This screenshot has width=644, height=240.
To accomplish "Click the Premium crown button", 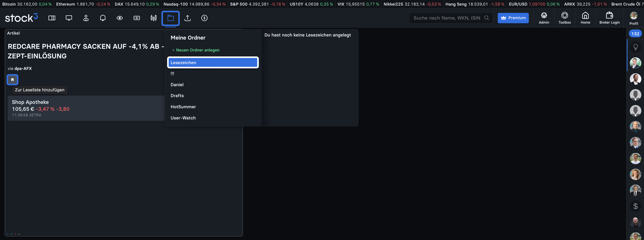I will point(513,18).
